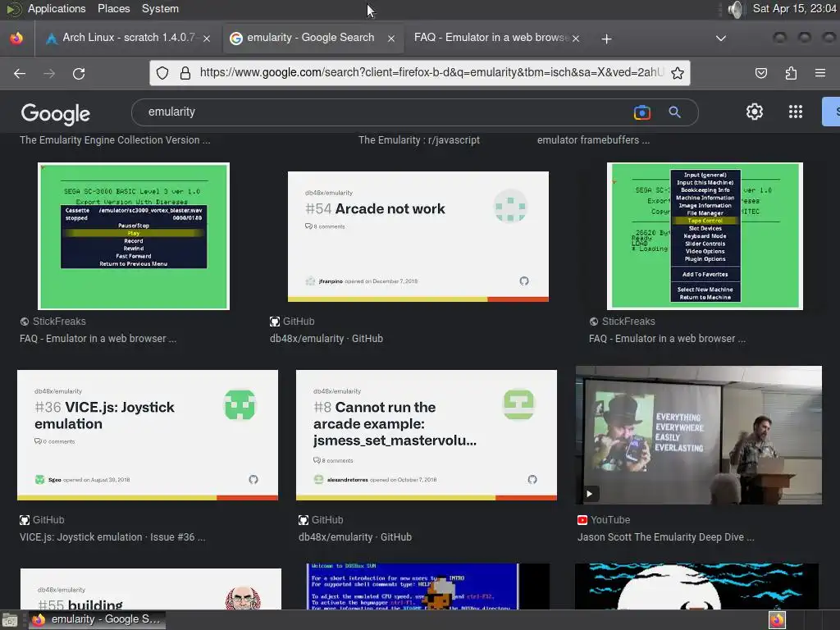
Task: Open The Emularity r/javascript link
Action: 419,139
